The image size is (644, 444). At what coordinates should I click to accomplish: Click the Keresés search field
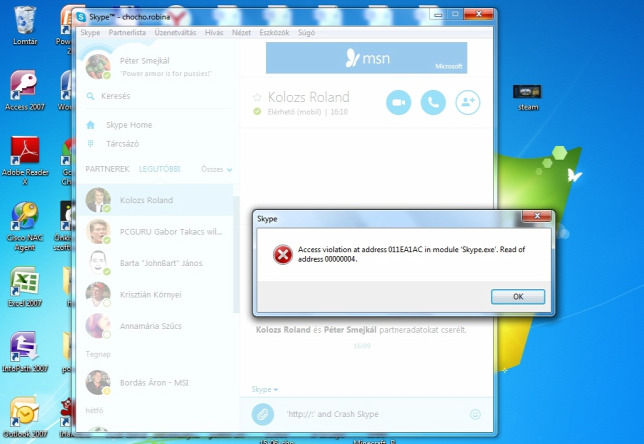pyautogui.click(x=158, y=96)
